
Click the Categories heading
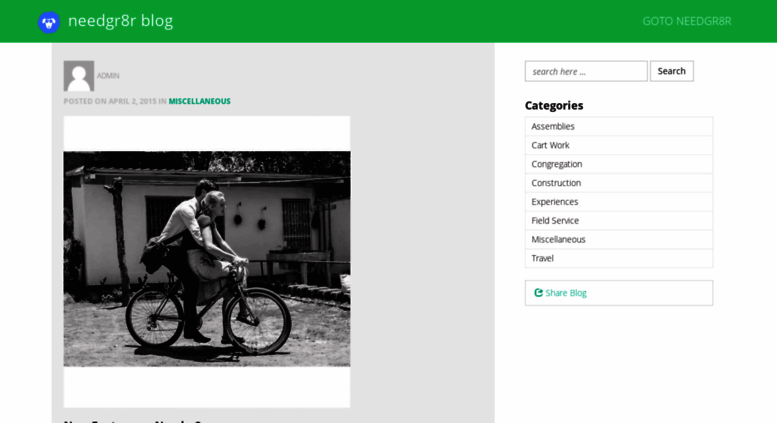[x=554, y=106]
